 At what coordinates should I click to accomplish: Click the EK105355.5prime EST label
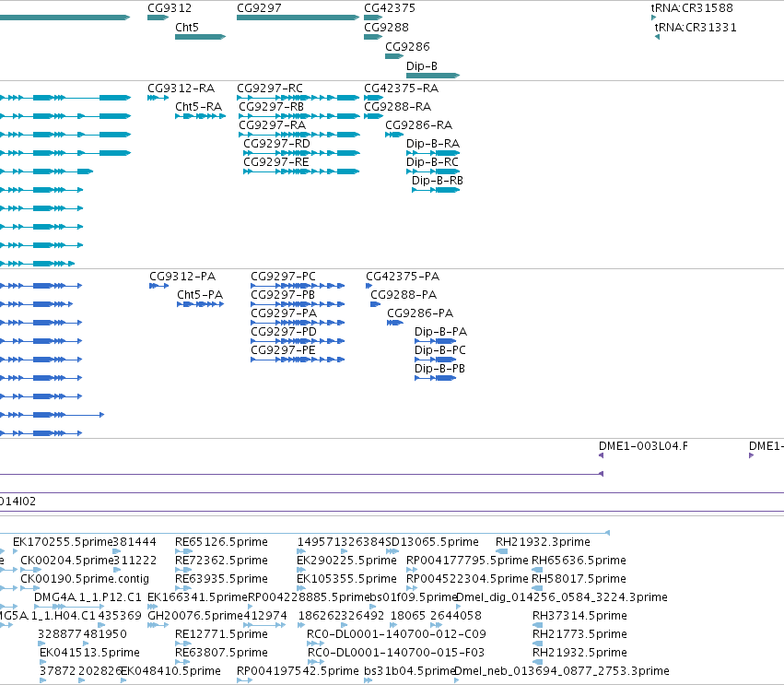347,579
